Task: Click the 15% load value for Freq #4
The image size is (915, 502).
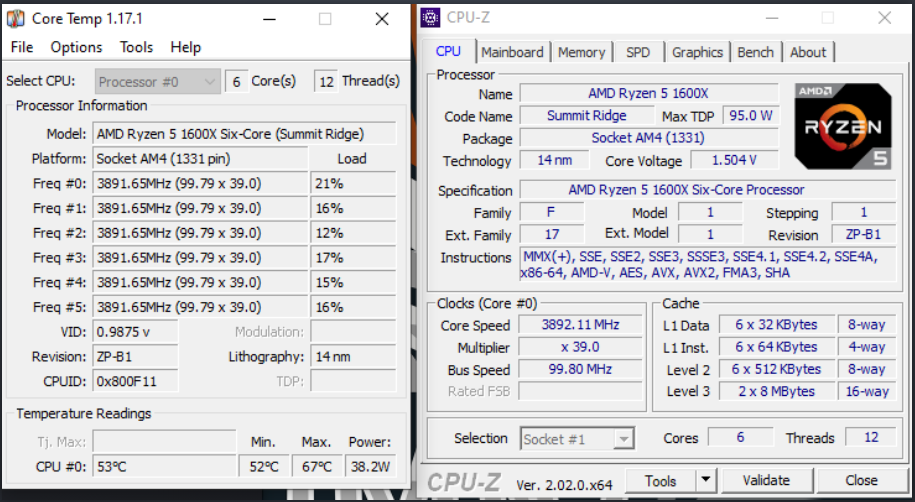Action: [353, 283]
